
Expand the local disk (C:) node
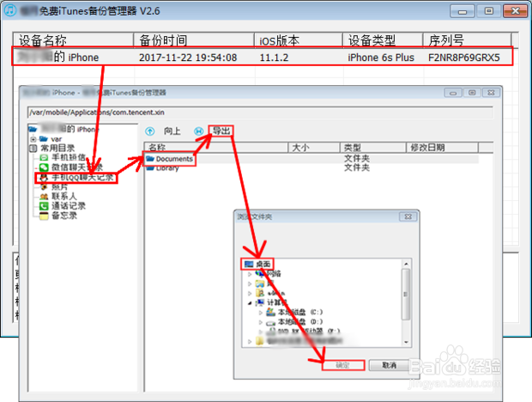(x=261, y=312)
